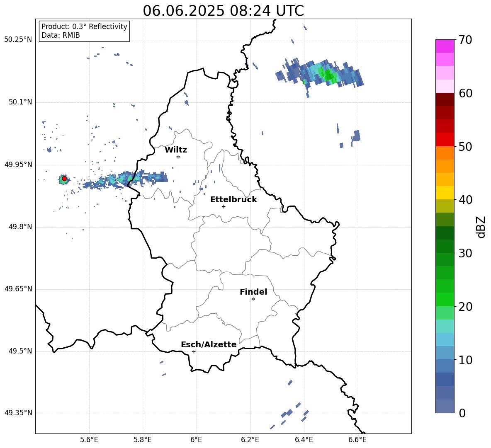This screenshot has width=491, height=448.
Task: Click the Wiltz station cross marker
Action: [x=178, y=157]
